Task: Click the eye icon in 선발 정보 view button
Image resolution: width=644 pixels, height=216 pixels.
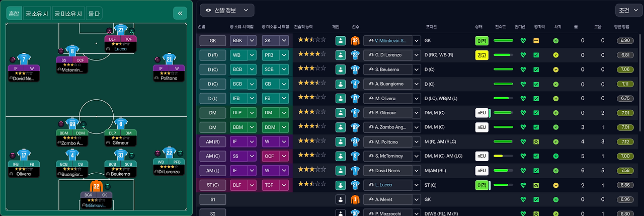Action: (208, 10)
